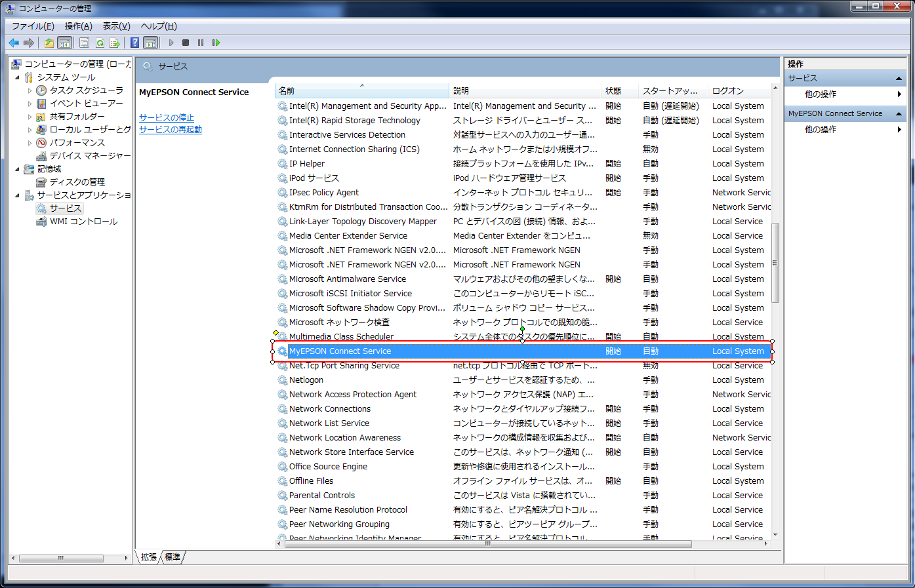Click the green Refresh toolbar icon
The width and height of the screenshot is (915, 588).
pyautogui.click(x=100, y=43)
